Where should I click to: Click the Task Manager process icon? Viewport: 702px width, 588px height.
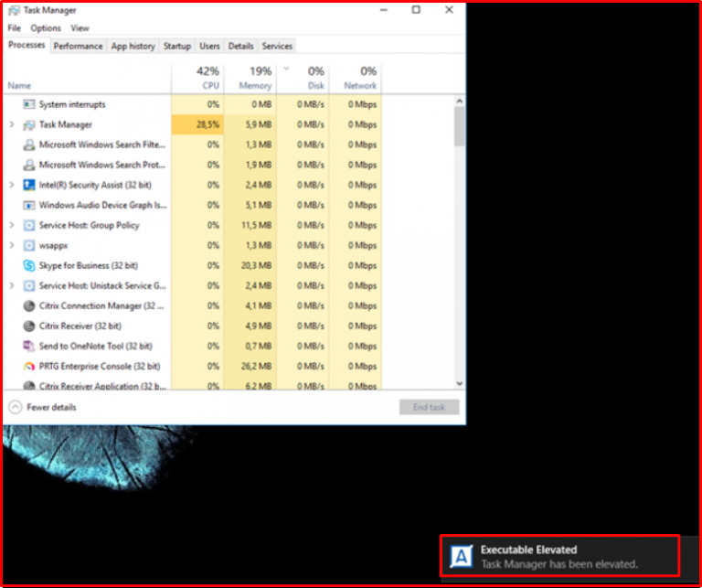point(29,124)
